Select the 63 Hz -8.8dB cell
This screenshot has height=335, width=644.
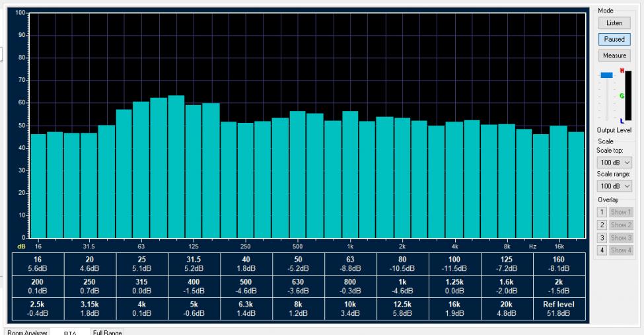[351, 264]
